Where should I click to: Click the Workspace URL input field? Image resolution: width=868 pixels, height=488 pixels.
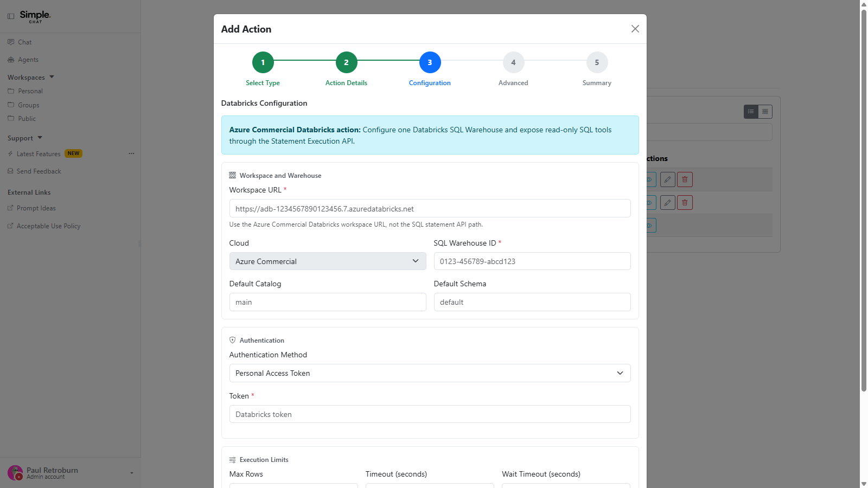pos(430,208)
